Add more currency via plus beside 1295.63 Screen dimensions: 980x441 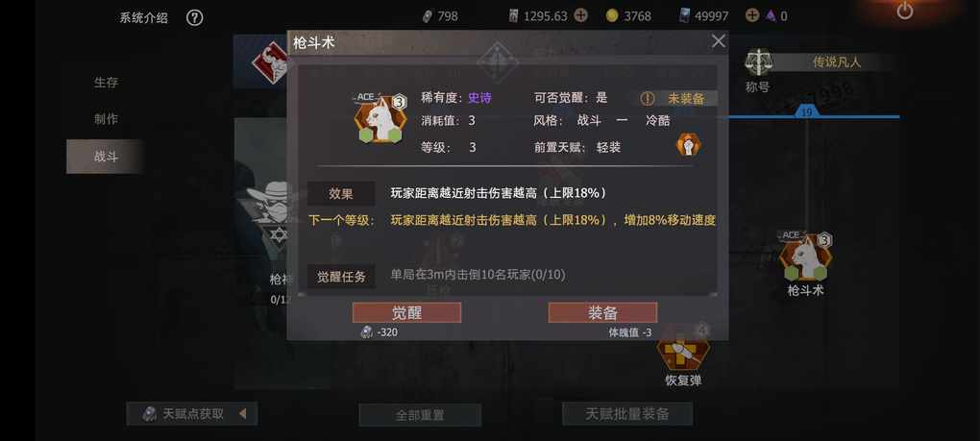[x=580, y=15]
